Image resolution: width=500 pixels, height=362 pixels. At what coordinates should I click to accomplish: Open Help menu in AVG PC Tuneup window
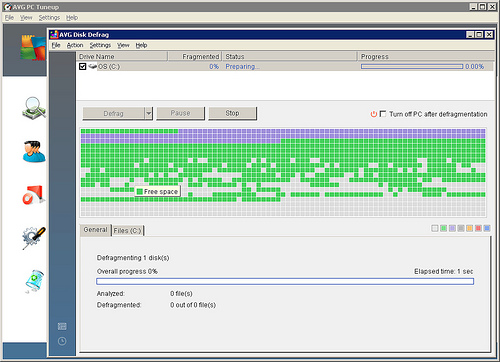[72, 18]
